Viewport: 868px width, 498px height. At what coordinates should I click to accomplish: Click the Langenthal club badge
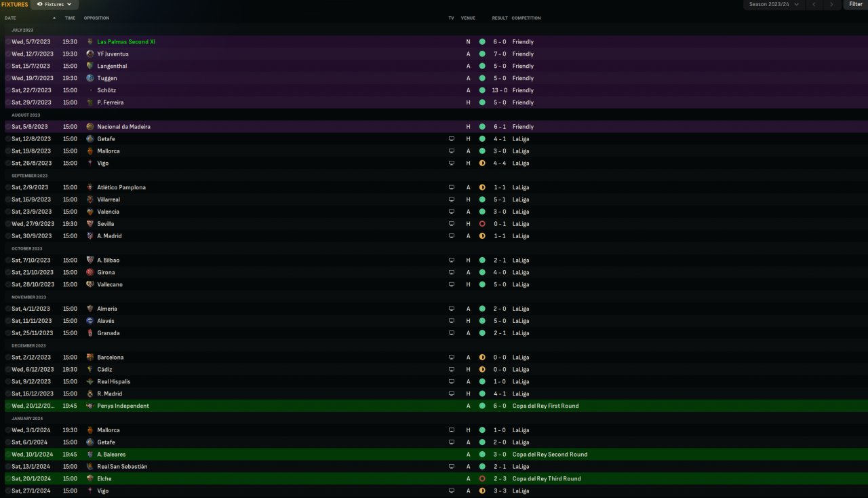[x=90, y=66]
